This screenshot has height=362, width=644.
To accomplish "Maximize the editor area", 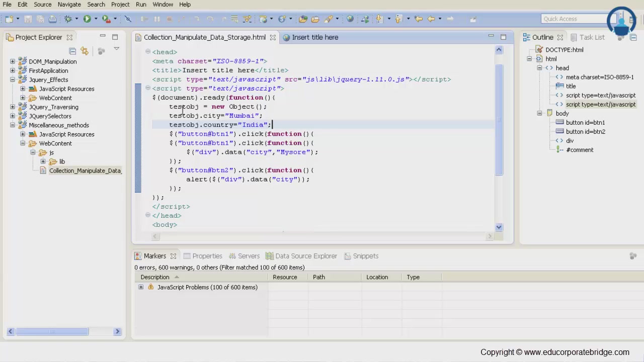I will click(x=503, y=37).
